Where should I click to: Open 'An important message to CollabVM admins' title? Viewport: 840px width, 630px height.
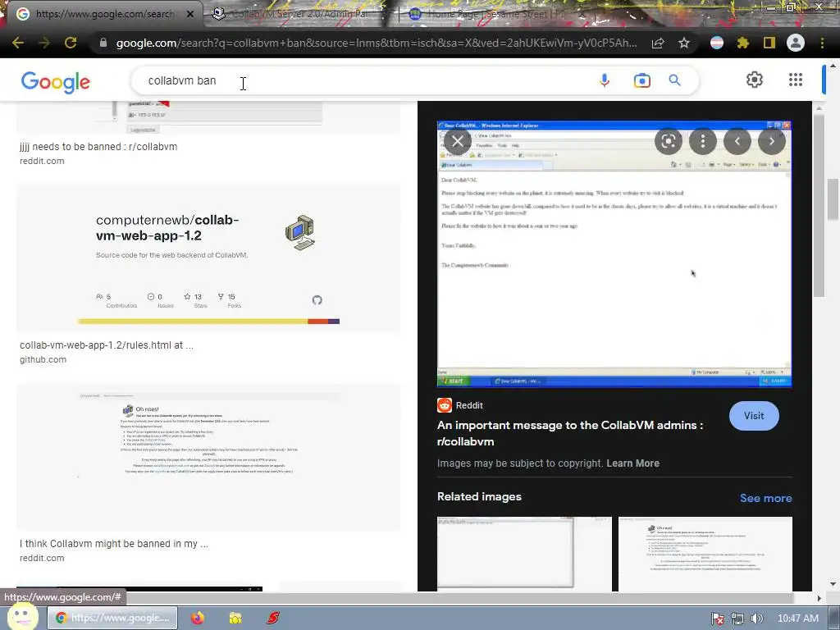point(570,433)
